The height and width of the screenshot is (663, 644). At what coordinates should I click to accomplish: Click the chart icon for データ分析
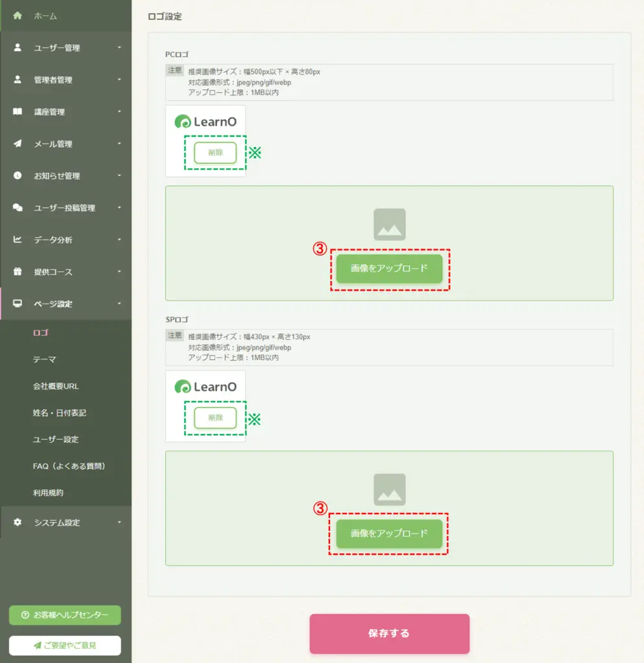[x=17, y=240]
